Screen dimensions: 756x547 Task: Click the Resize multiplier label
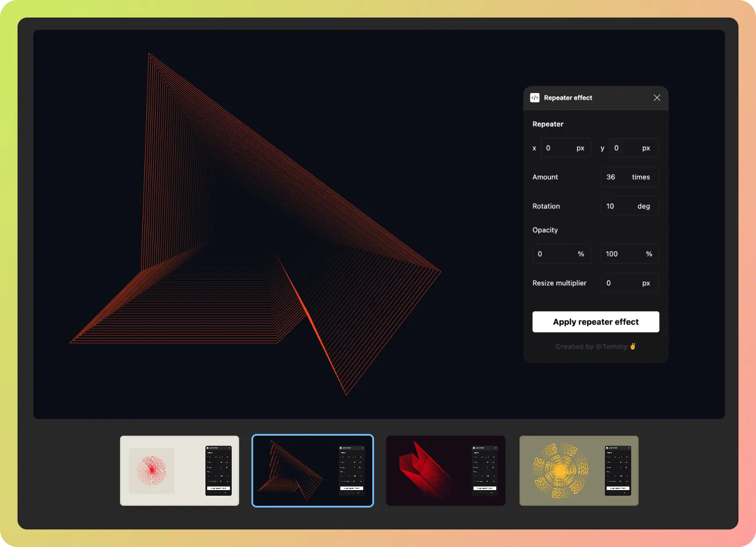(x=559, y=283)
